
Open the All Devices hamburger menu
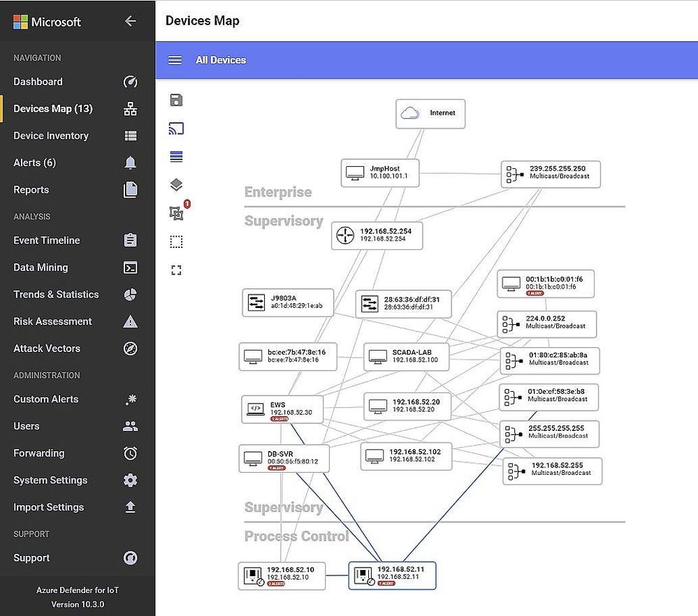click(x=175, y=60)
